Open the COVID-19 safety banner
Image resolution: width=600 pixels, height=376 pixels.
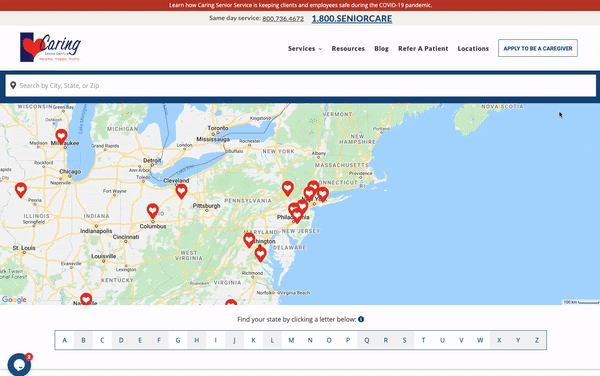tap(300, 5)
